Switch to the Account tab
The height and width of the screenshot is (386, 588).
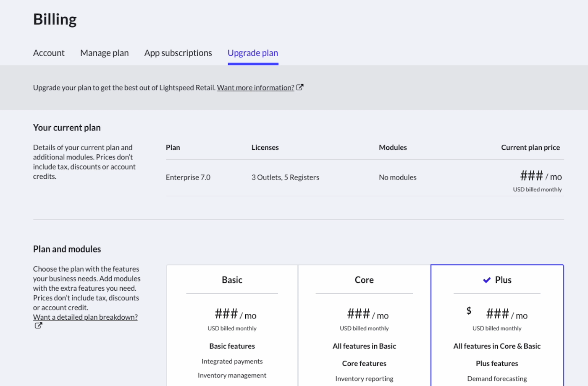(49, 53)
